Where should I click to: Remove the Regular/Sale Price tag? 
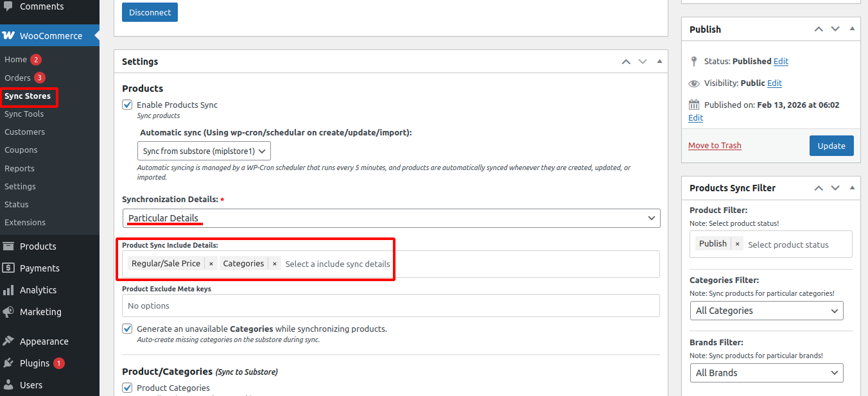[211, 264]
